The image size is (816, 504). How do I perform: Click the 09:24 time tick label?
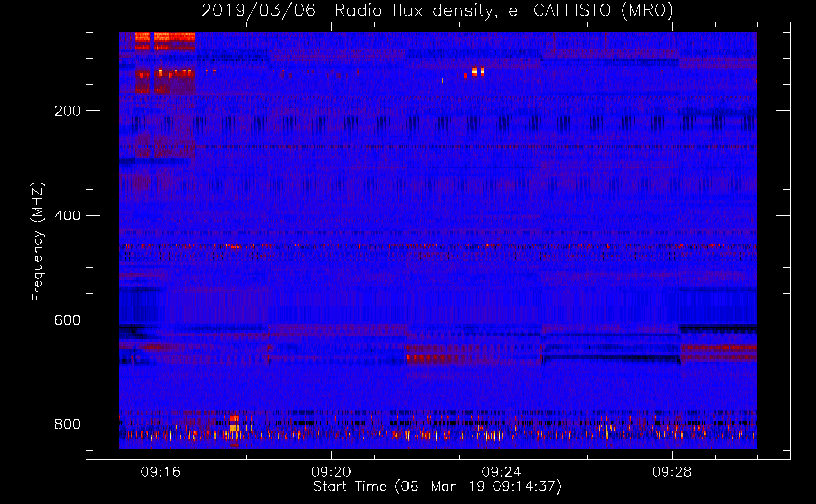[x=501, y=472]
